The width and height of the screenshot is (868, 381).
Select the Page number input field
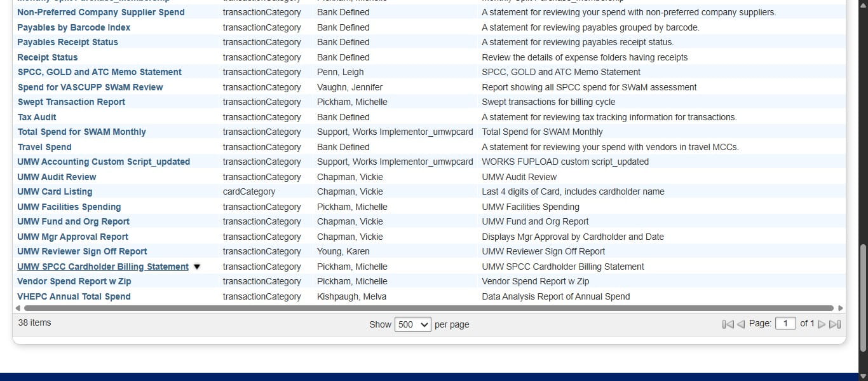click(785, 323)
